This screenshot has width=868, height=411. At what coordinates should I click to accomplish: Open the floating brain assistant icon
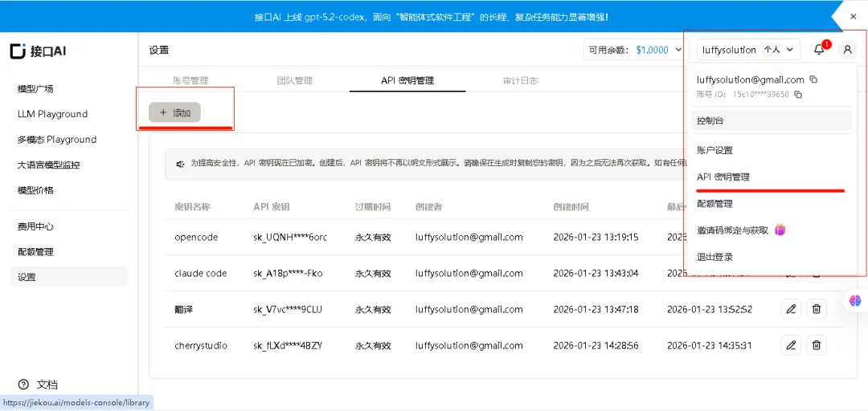[x=856, y=300]
